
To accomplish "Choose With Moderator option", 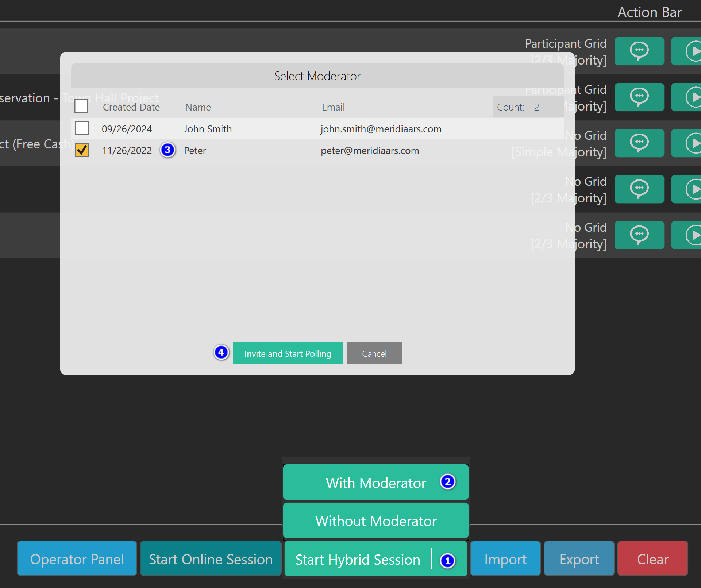I will point(375,483).
